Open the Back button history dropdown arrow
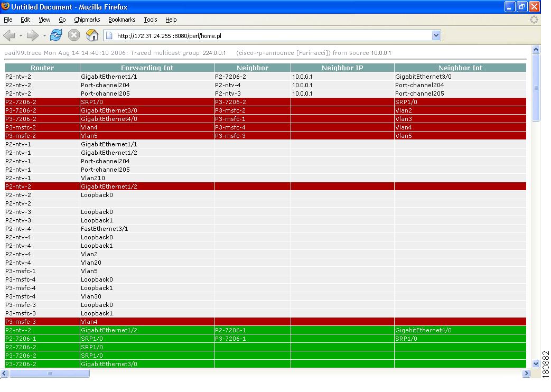 click(21, 35)
